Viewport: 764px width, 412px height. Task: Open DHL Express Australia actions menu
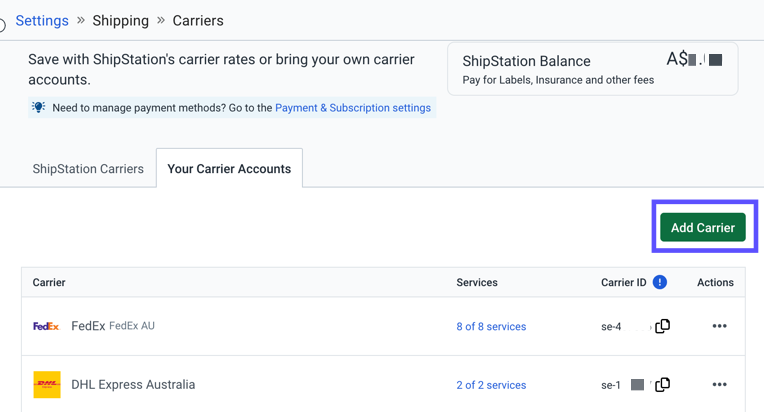coord(719,384)
